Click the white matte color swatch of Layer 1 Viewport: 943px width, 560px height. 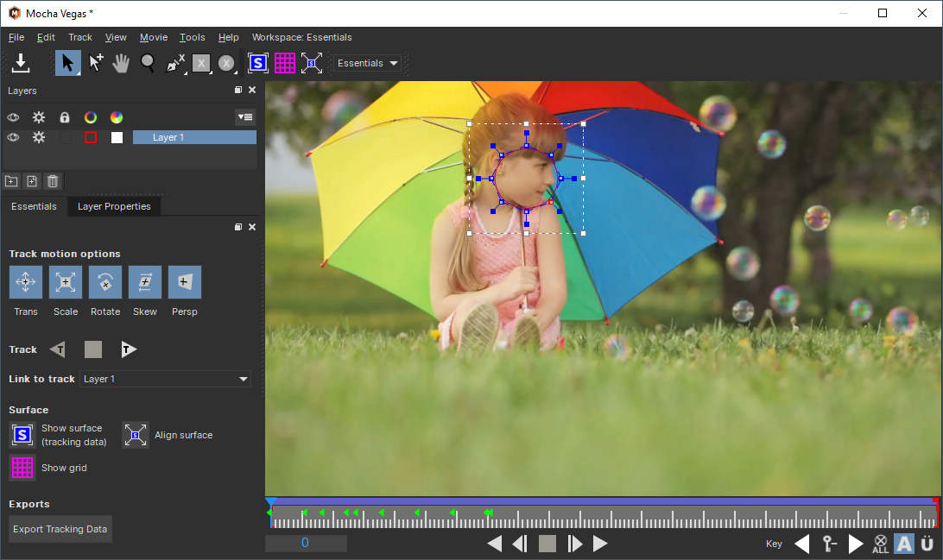click(x=117, y=137)
